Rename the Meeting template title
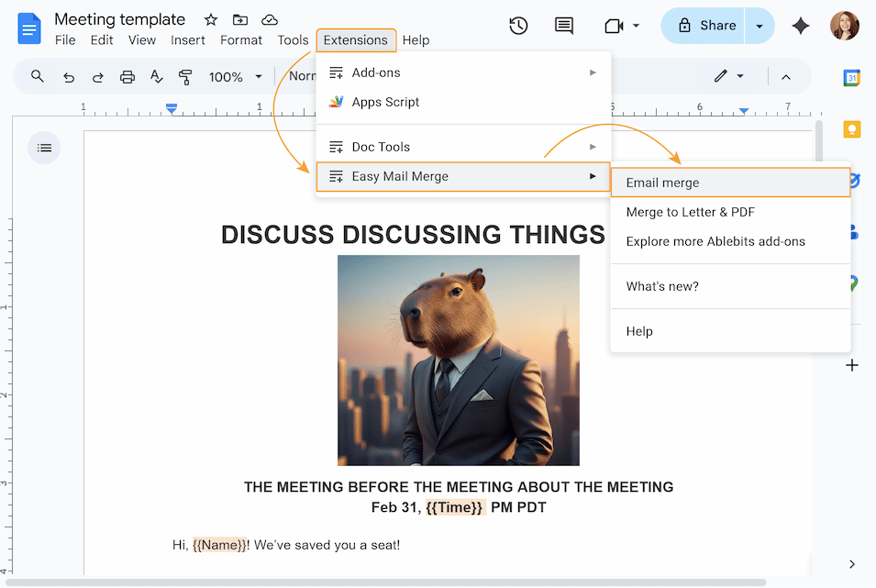Image resolution: width=876 pixels, height=588 pixels. point(119,19)
